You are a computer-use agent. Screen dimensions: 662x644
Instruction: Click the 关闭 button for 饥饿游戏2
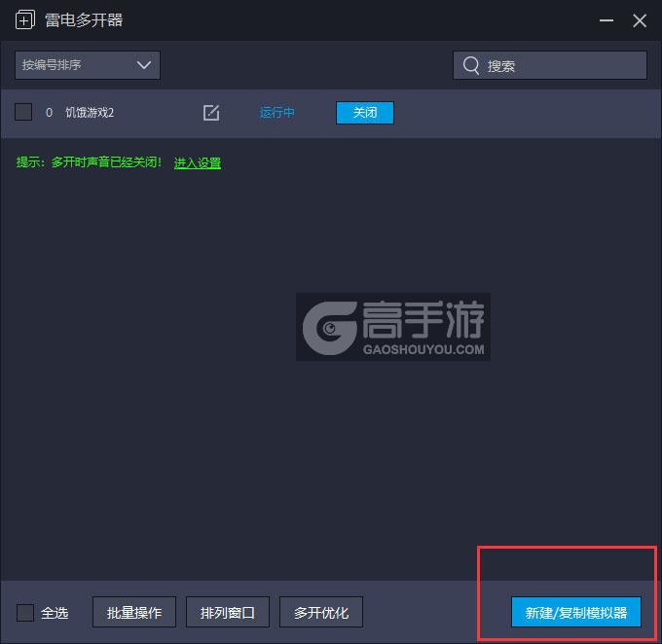[365, 113]
